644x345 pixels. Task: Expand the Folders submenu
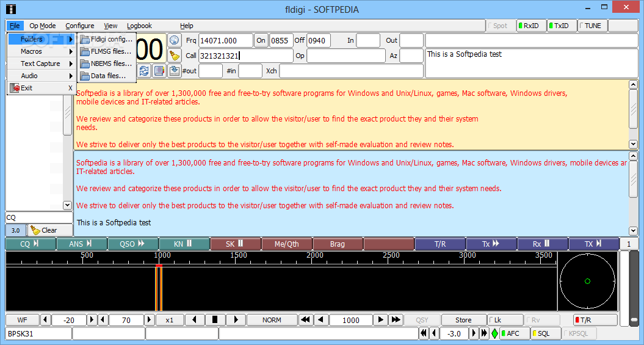42,39
